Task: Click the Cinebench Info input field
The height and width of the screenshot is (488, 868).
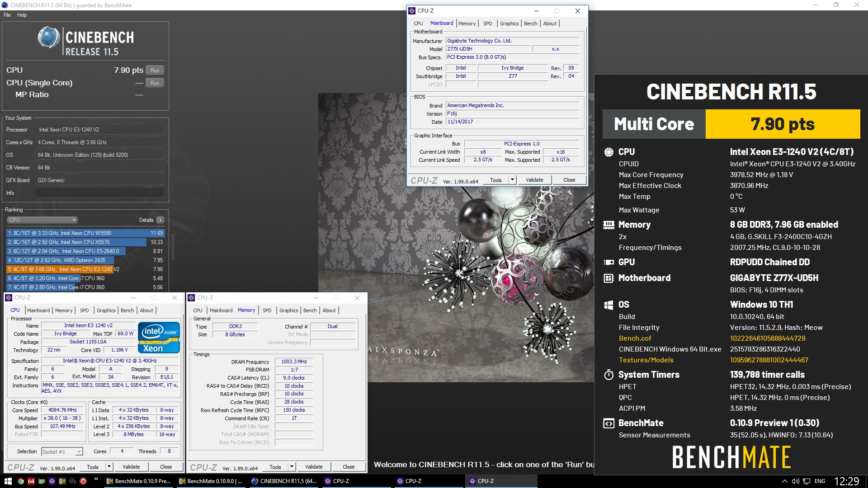Action: point(100,193)
